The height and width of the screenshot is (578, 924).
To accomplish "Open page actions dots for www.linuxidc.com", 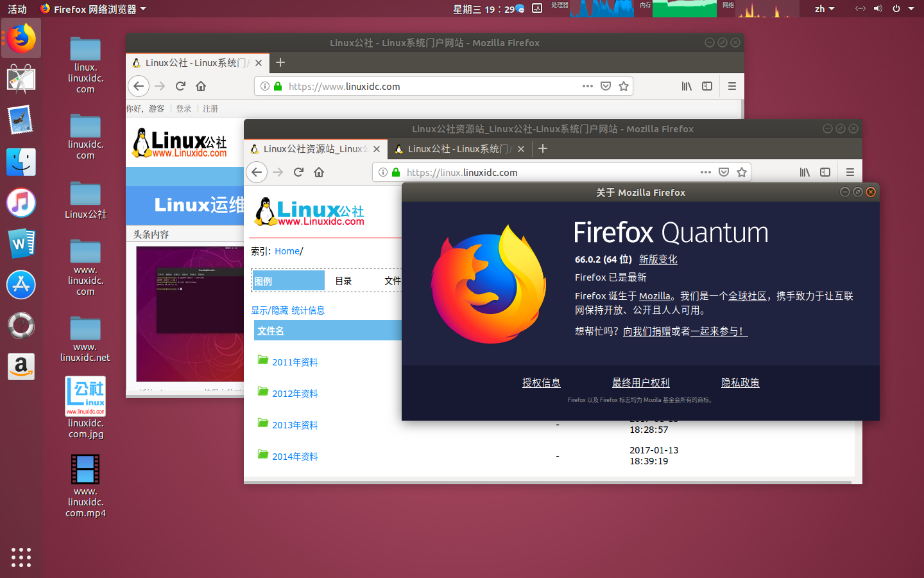I will [588, 86].
